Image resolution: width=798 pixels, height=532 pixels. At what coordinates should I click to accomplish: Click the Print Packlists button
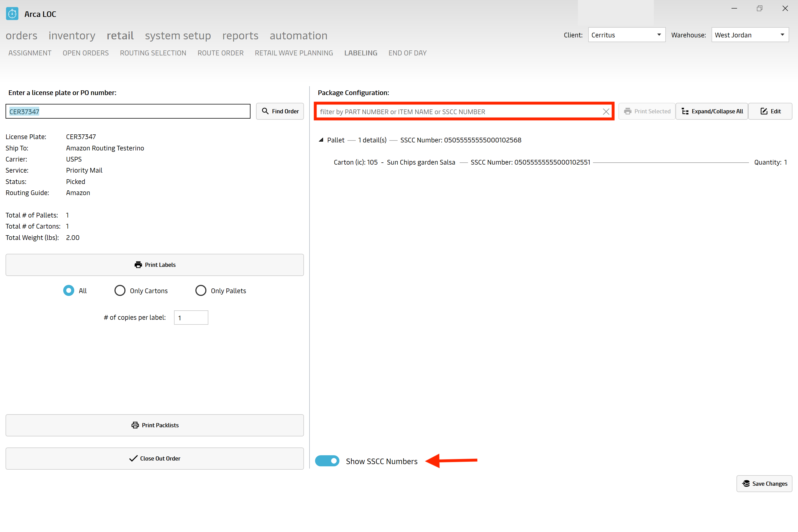point(155,425)
